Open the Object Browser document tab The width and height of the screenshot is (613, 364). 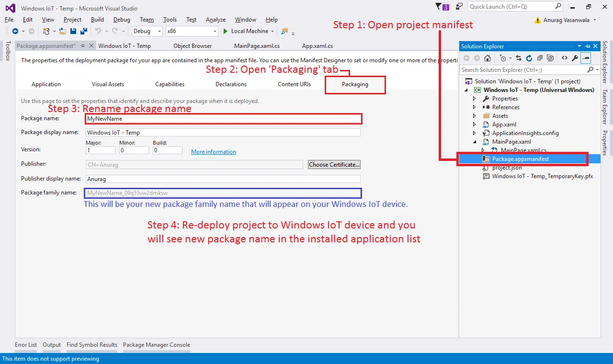(193, 46)
